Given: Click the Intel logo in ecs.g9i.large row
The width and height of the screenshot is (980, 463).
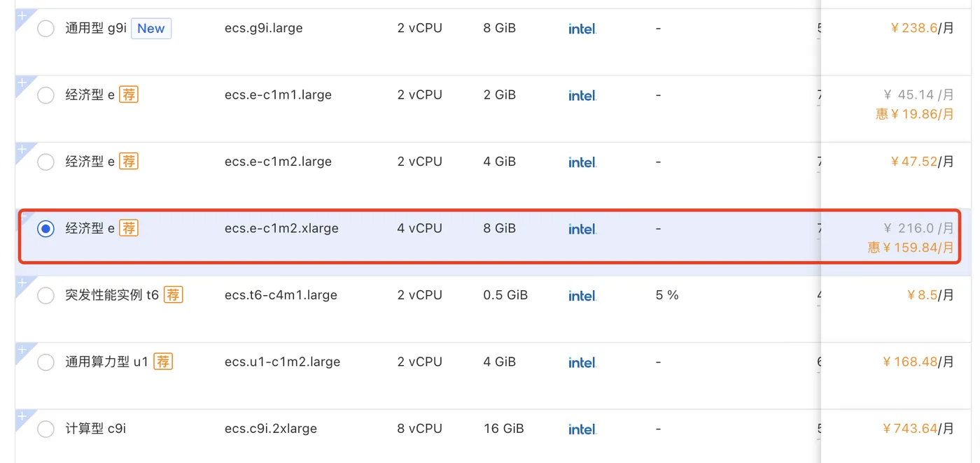Looking at the screenshot, I should pos(582,29).
